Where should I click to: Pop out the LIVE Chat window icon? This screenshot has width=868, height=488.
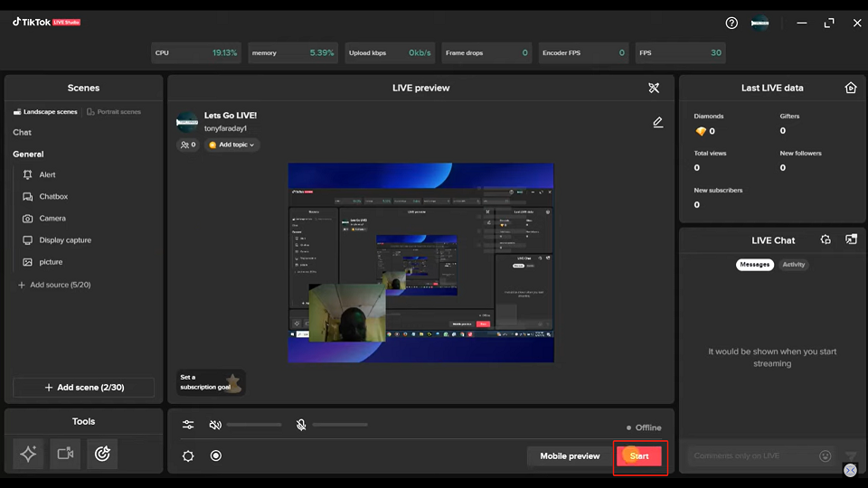pyautogui.click(x=851, y=239)
